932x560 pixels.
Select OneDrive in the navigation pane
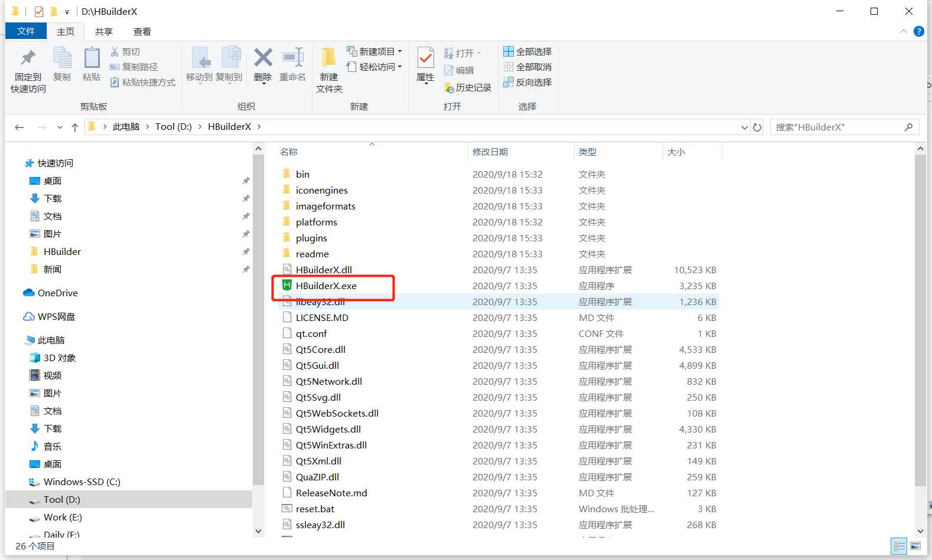point(57,293)
